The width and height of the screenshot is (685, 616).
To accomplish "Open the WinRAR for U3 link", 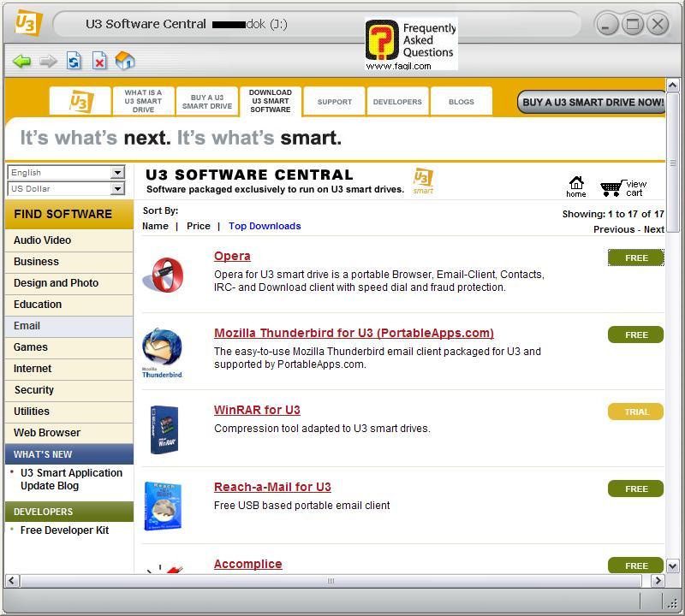I will pyautogui.click(x=257, y=410).
